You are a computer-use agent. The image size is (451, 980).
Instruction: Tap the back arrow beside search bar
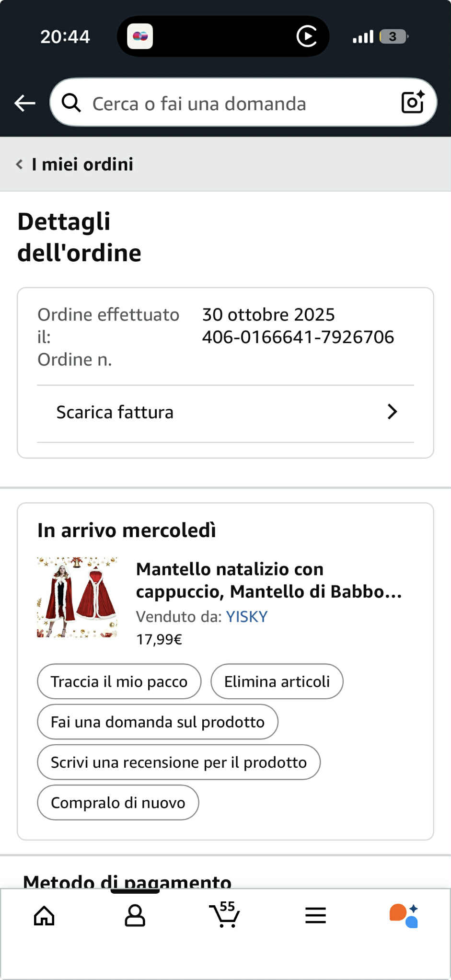coord(25,103)
